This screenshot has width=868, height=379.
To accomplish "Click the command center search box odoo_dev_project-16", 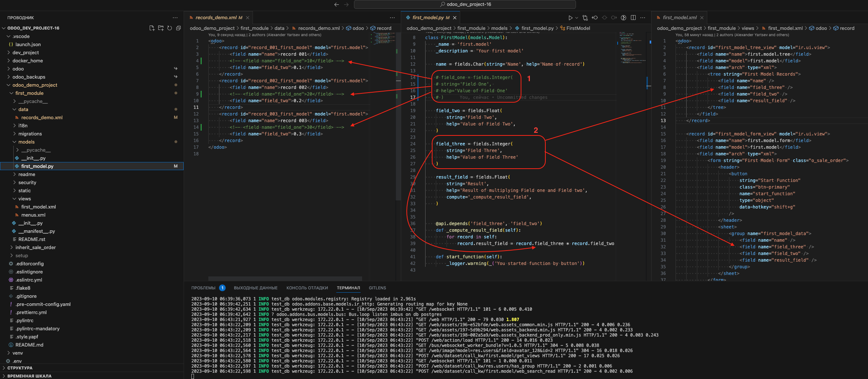I will [x=465, y=4].
